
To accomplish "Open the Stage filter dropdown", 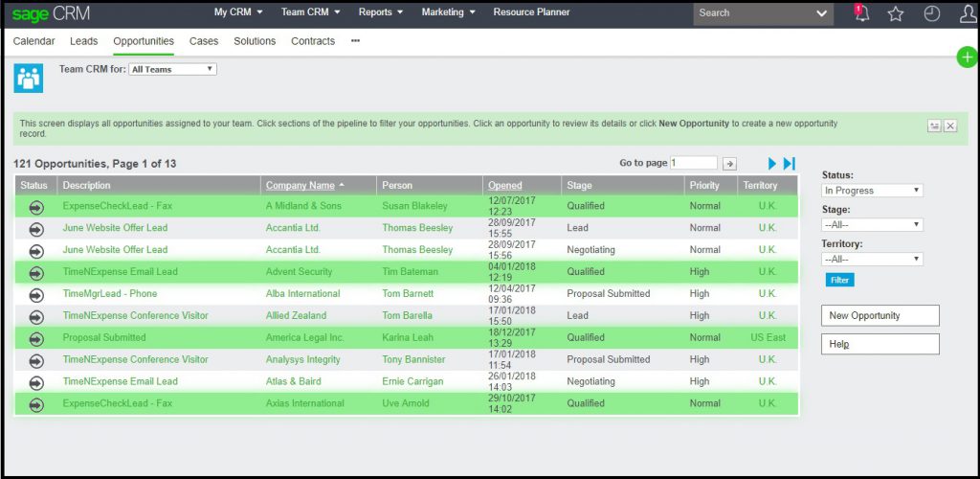I will (x=872, y=224).
